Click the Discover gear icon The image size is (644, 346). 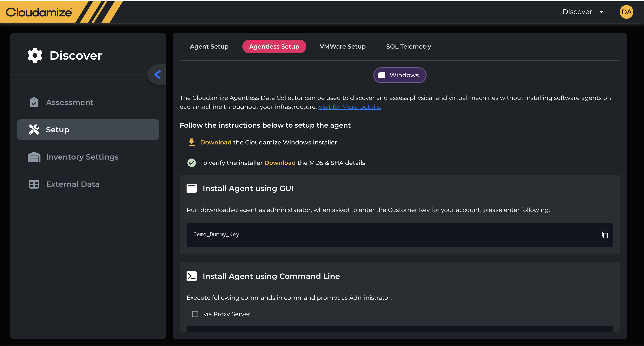click(35, 55)
